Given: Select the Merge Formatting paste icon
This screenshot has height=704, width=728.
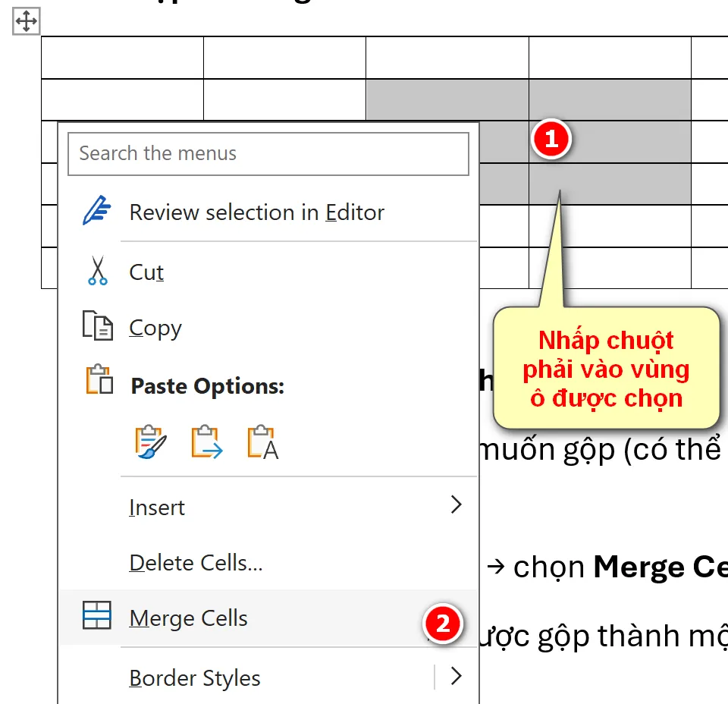Looking at the screenshot, I should (205, 441).
